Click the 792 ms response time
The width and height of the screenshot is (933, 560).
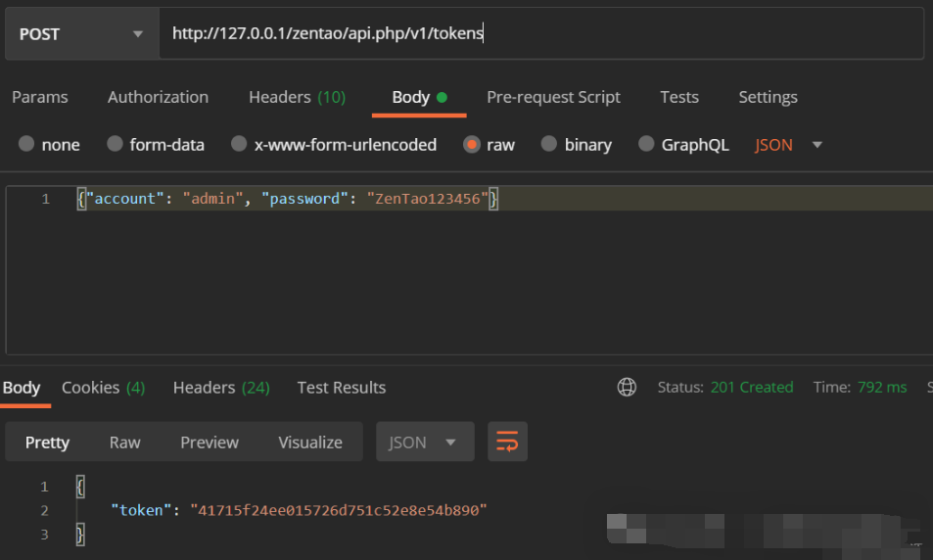click(x=882, y=388)
